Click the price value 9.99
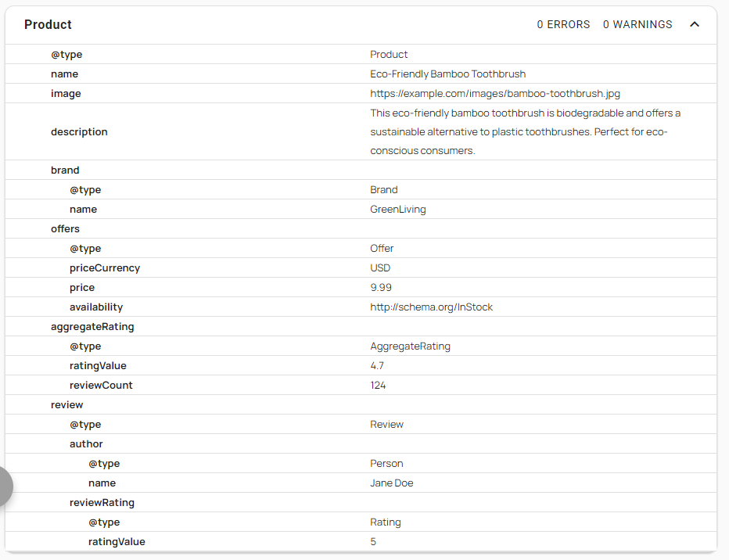729x560 pixels. click(x=381, y=288)
